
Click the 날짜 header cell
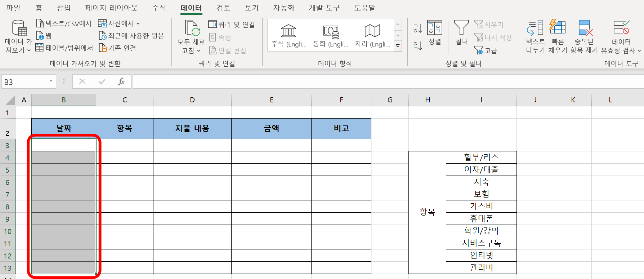tap(64, 129)
